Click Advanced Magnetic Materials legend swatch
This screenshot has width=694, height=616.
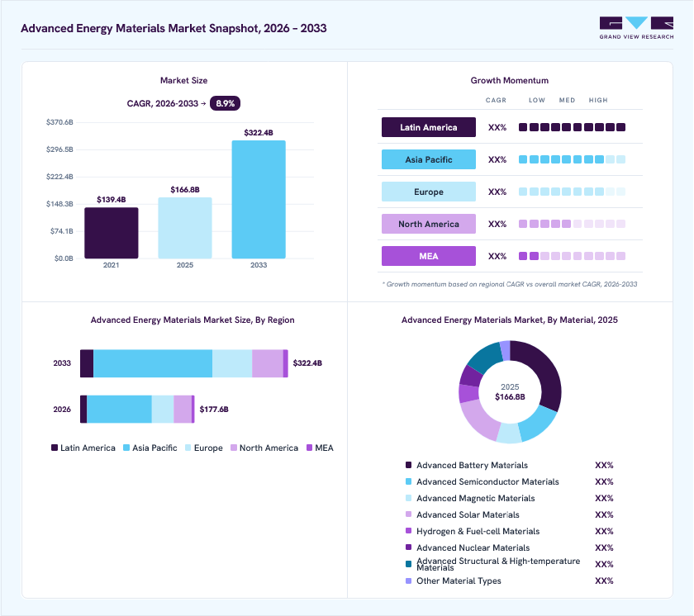click(x=408, y=498)
